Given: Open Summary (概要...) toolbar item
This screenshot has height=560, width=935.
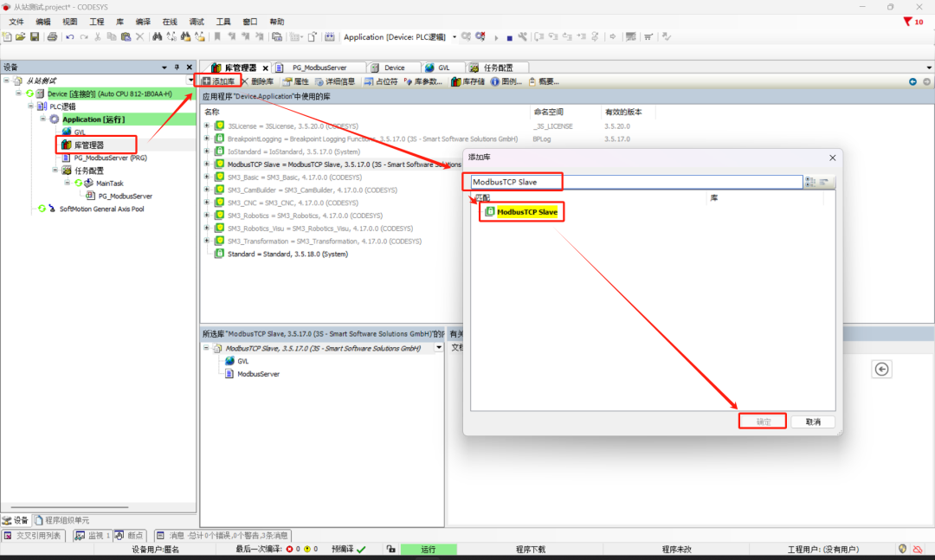Looking at the screenshot, I should [x=544, y=81].
